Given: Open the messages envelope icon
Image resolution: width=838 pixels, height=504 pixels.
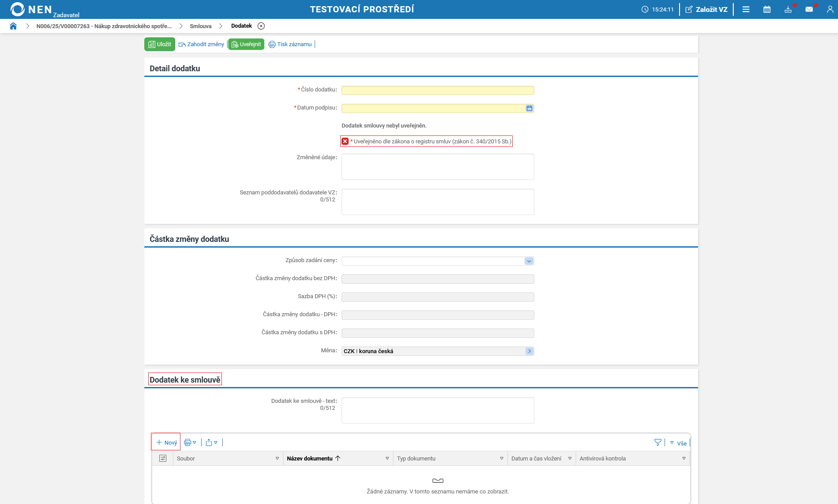Looking at the screenshot, I should coord(809,9).
